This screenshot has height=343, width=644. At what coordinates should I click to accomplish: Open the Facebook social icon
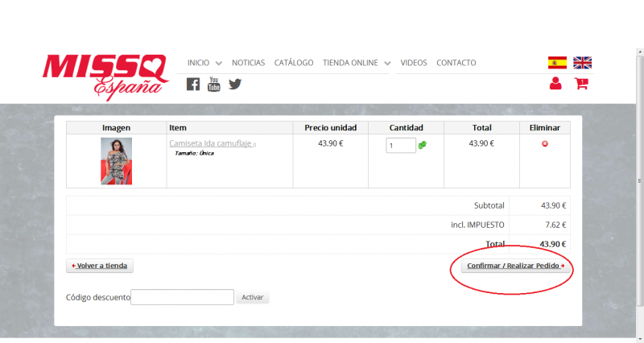pyautogui.click(x=193, y=84)
